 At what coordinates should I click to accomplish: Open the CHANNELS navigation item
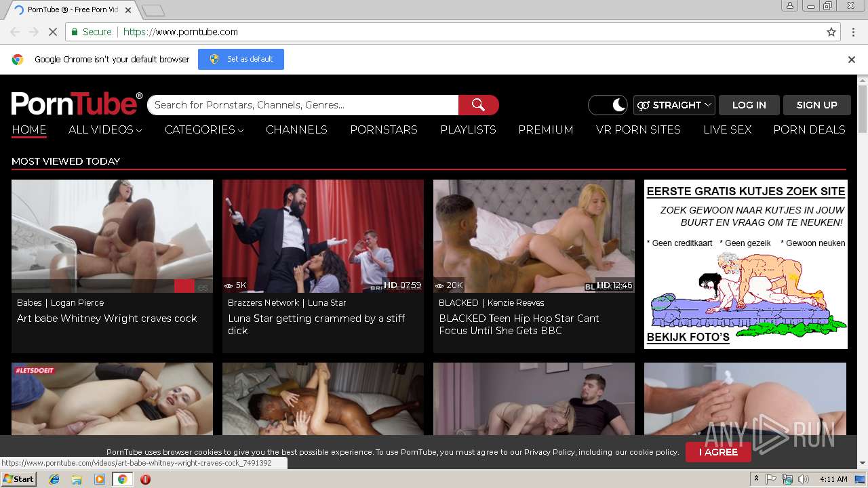tap(296, 129)
